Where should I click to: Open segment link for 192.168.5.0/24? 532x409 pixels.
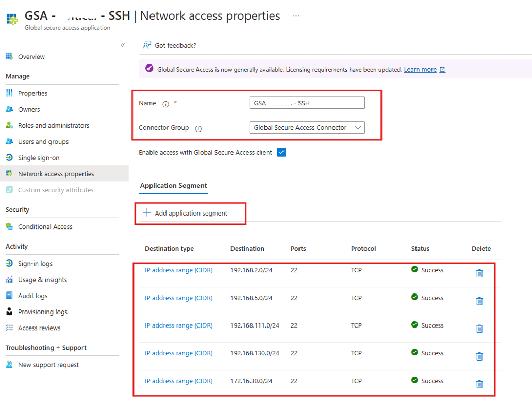[179, 298]
